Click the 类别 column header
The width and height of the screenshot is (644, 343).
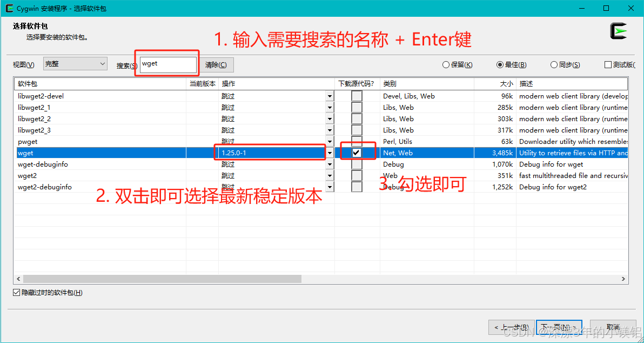(x=427, y=84)
